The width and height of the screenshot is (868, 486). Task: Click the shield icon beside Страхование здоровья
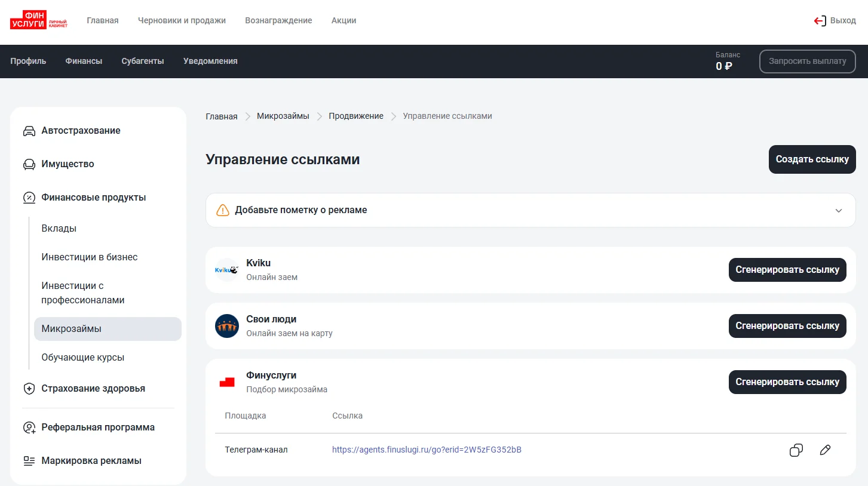29,389
